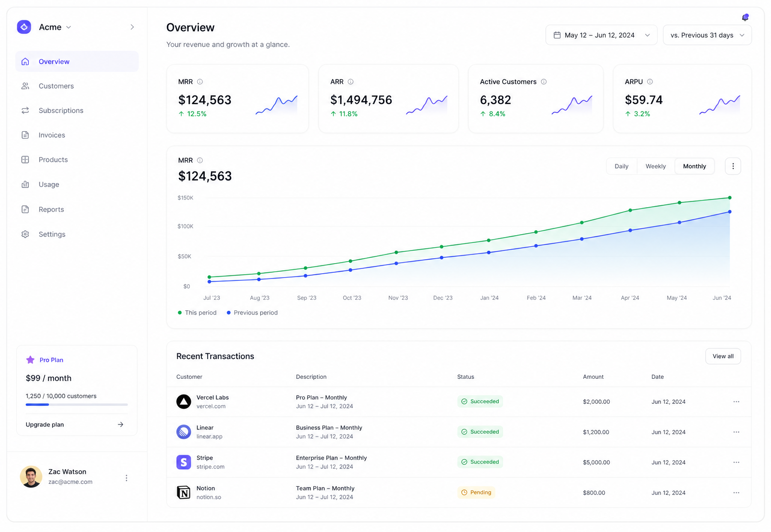Viewport: 771px width, 532px height.
Task: Open row actions for Vercel Labs transaction
Action: [736, 401]
